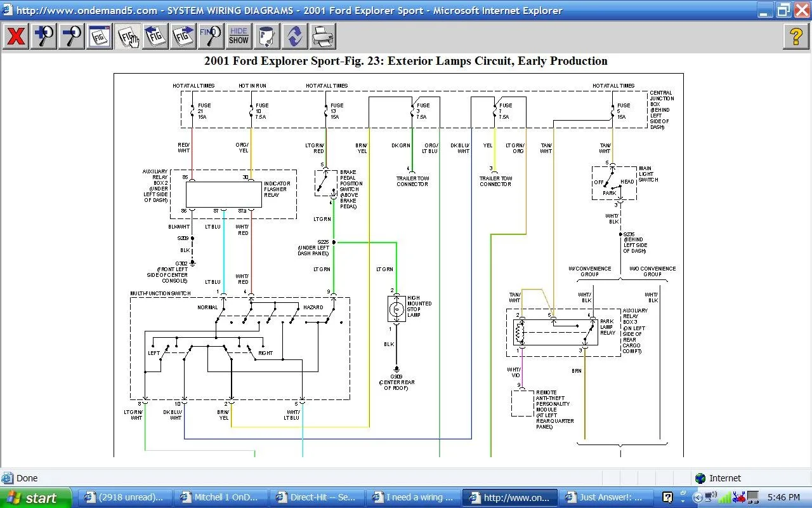Image resolution: width=812 pixels, height=508 pixels.
Task: Select the http://www.on... taskbar window
Action: pyautogui.click(x=509, y=497)
